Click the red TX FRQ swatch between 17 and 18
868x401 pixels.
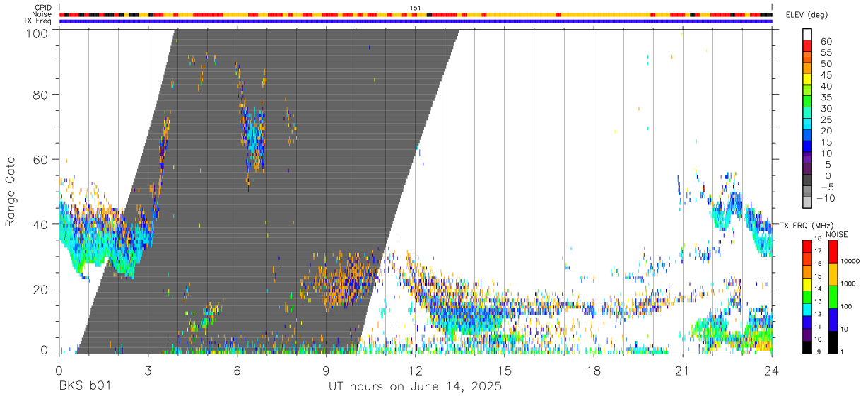coord(807,247)
